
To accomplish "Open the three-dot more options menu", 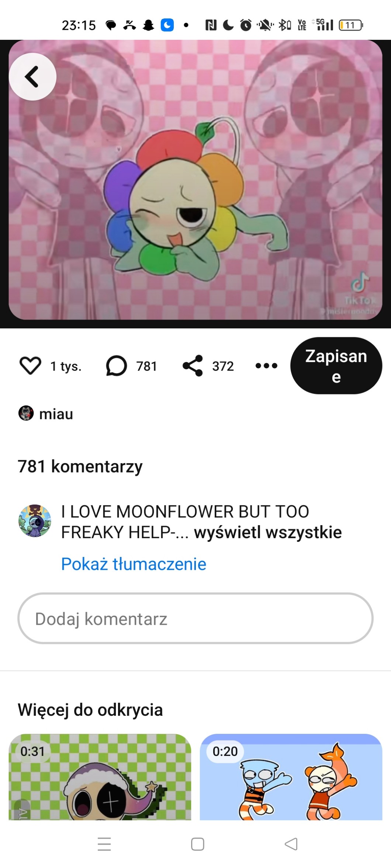I will (x=266, y=366).
